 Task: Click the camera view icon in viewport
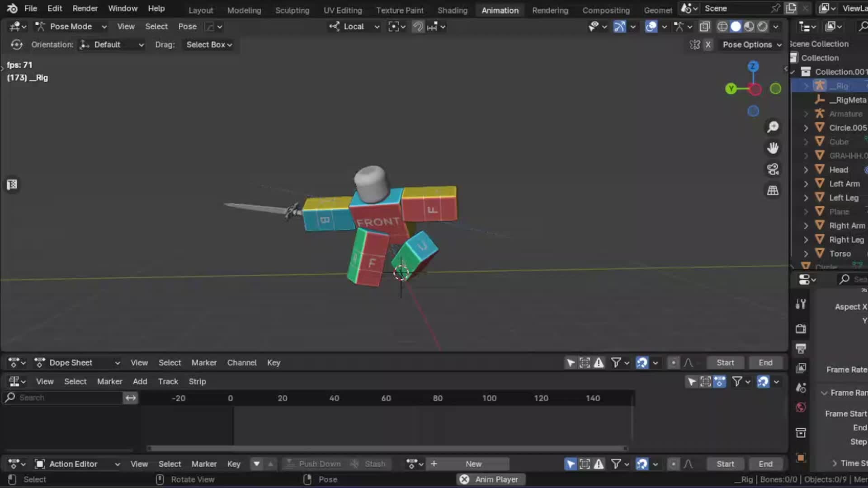click(x=773, y=169)
